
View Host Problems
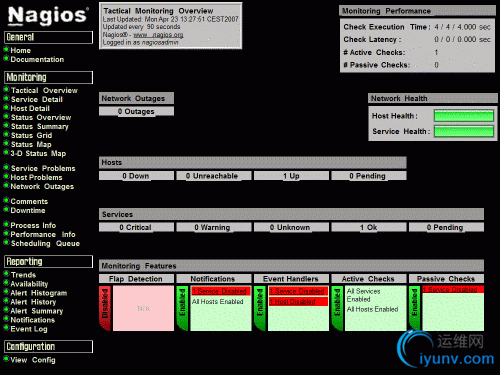[x=36, y=177]
